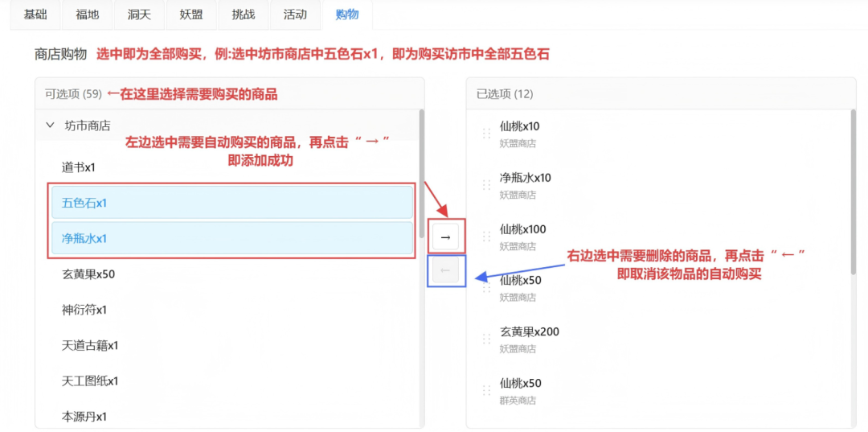Select 玄黄果x50 from 坊市商店
868x432 pixels.
88,274
